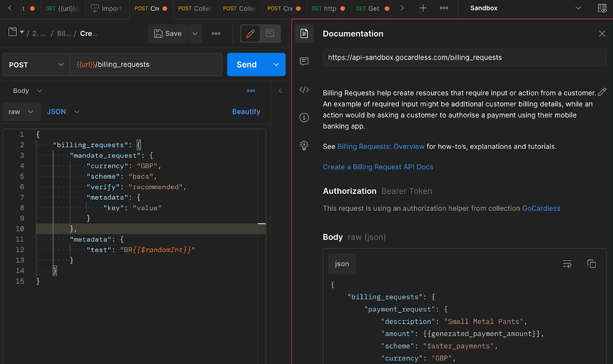
Task: Click the json label in the body snippet
Action: (342, 264)
